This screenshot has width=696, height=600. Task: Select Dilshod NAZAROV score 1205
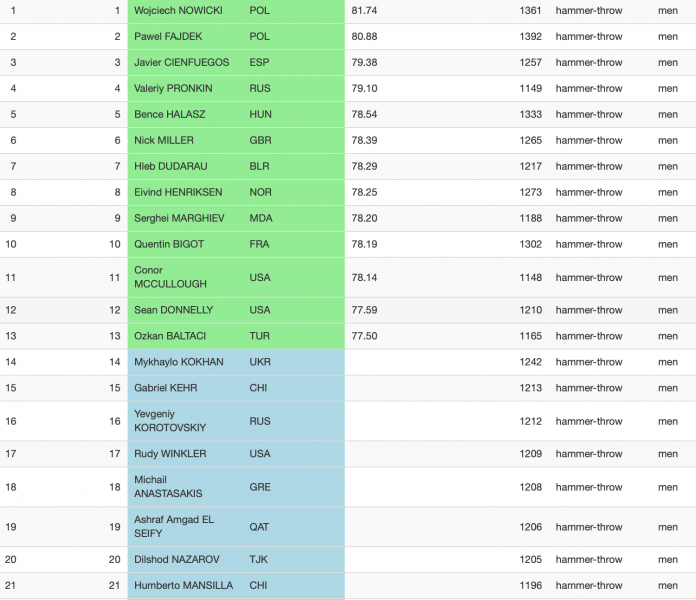point(531,560)
